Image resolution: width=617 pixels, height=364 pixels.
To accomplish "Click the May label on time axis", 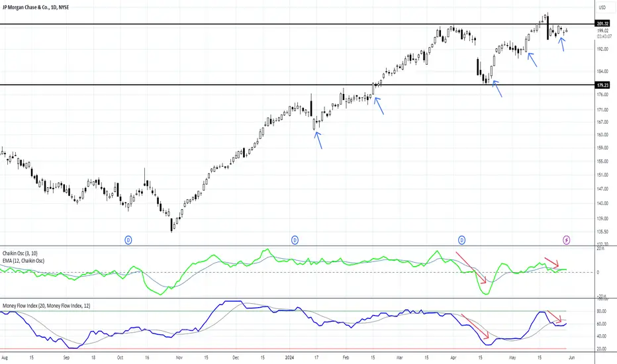I will [512, 357].
